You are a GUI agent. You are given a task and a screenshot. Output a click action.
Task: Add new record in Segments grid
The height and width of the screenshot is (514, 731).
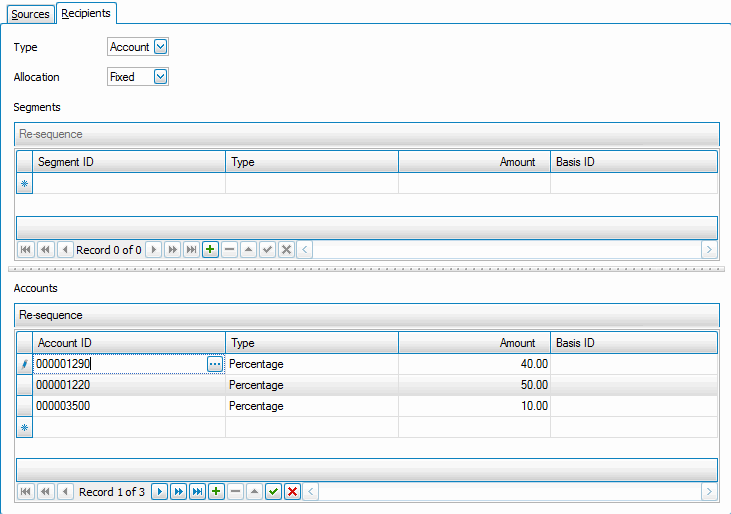pyautogui.click(x=210, y=250)
